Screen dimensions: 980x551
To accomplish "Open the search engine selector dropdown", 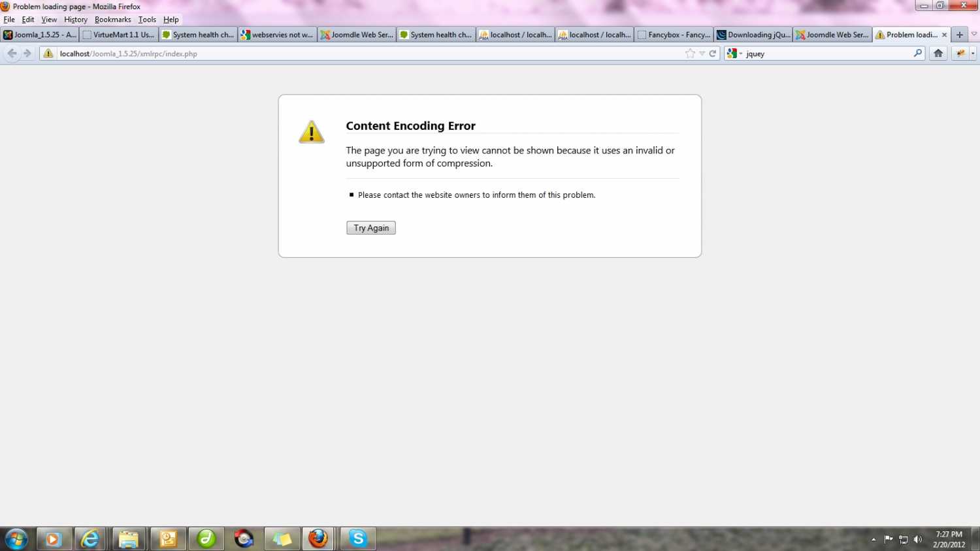I will pyautogui.click(x=735, y=54).
